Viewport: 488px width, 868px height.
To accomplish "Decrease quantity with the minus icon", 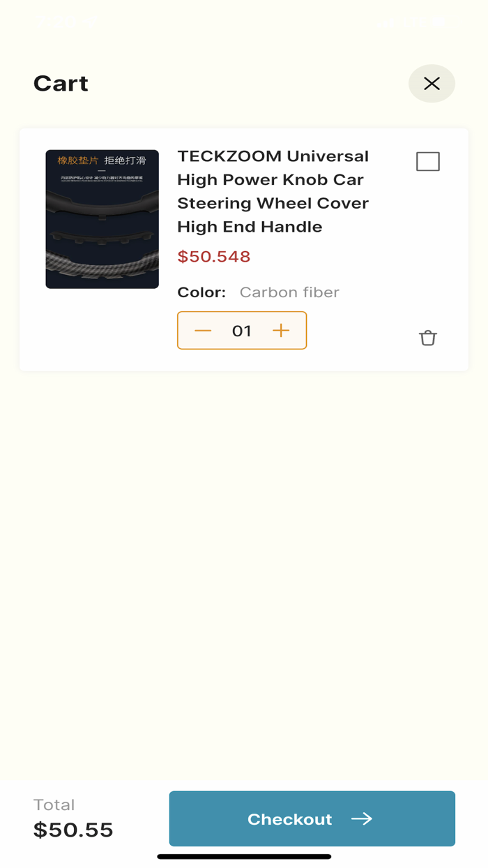I will [x=203, y=331].
